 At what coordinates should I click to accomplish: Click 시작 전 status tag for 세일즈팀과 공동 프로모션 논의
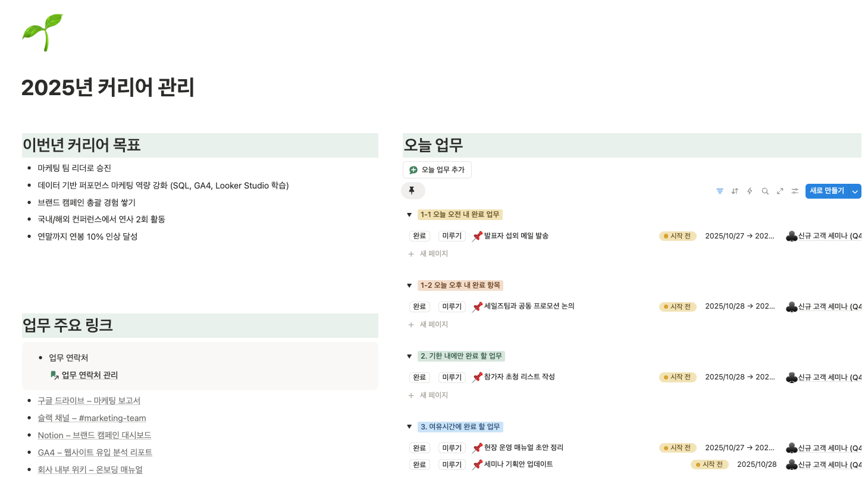(677, 307)
